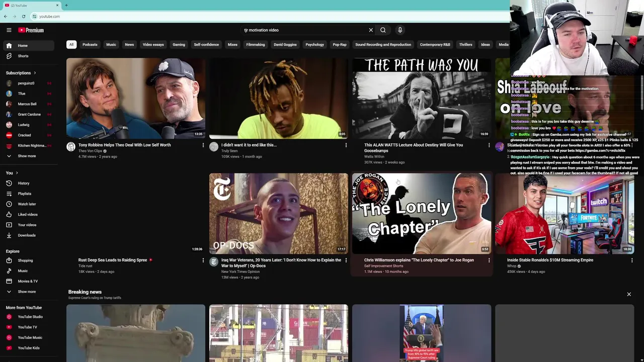Screen dimensions: 644x362
Task: Open Liked videos in the sidebar
Action: tap(30, 215)
